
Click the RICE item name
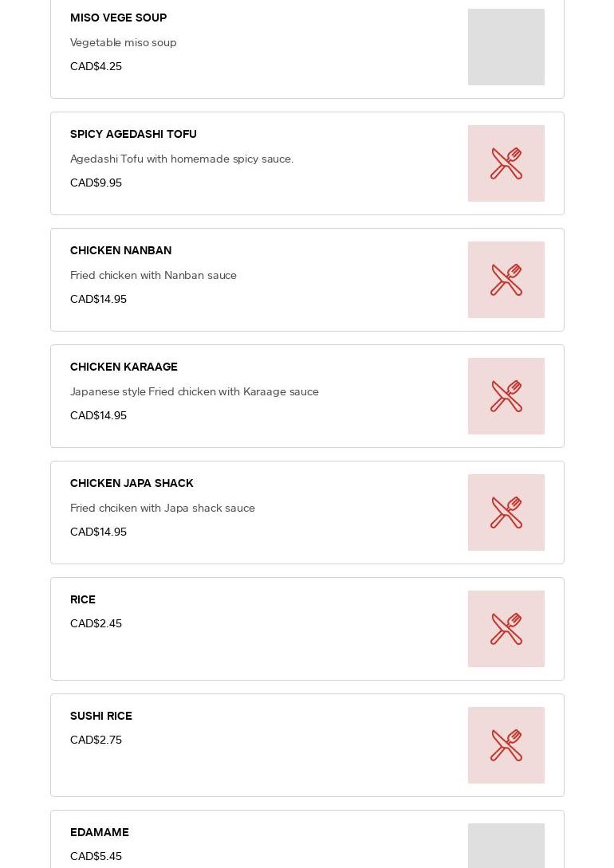pos(83,599)
